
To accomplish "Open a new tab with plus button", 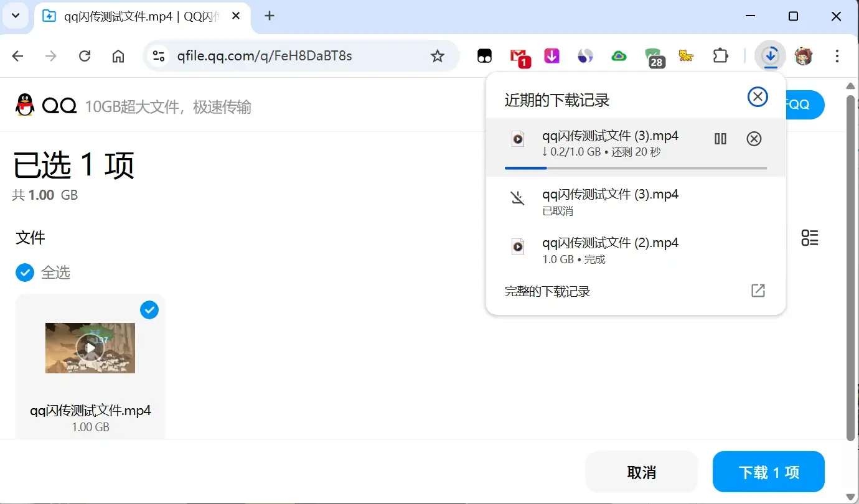I will (270, 16).
